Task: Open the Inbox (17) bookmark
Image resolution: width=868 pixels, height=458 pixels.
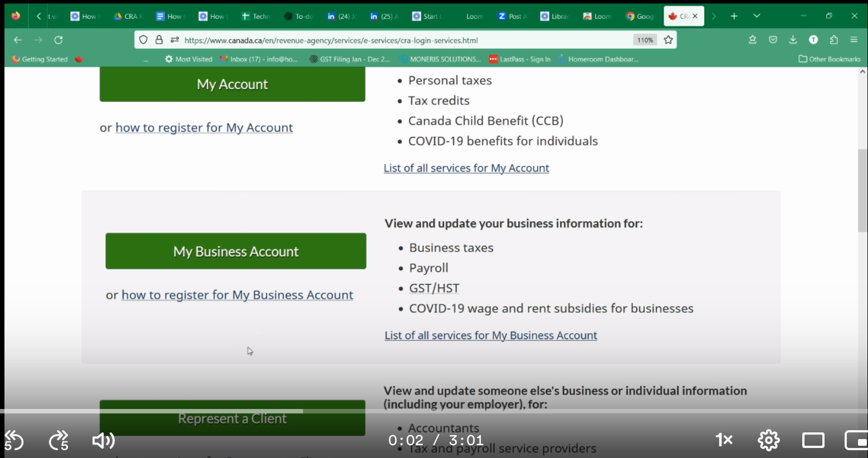Action: (259, 59)
